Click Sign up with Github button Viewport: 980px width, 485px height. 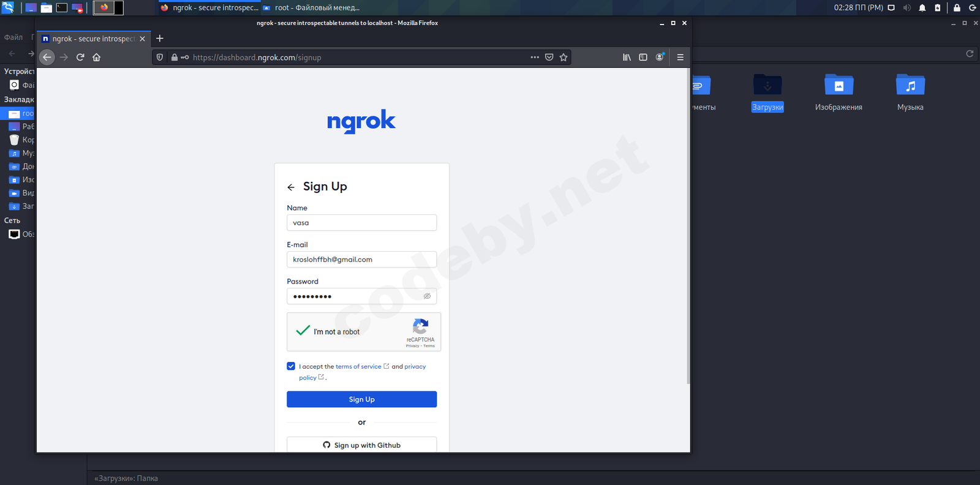point(361,445)
